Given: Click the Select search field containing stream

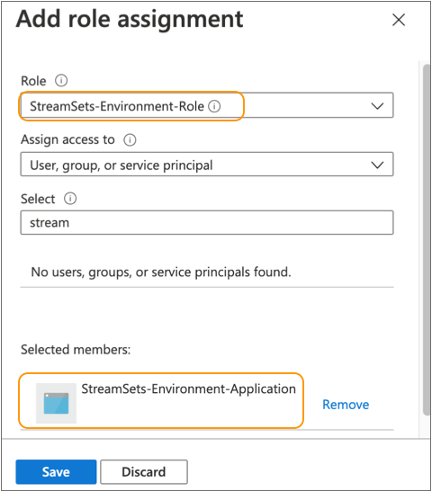Looking at the screenshot, I should pos(207,222).
